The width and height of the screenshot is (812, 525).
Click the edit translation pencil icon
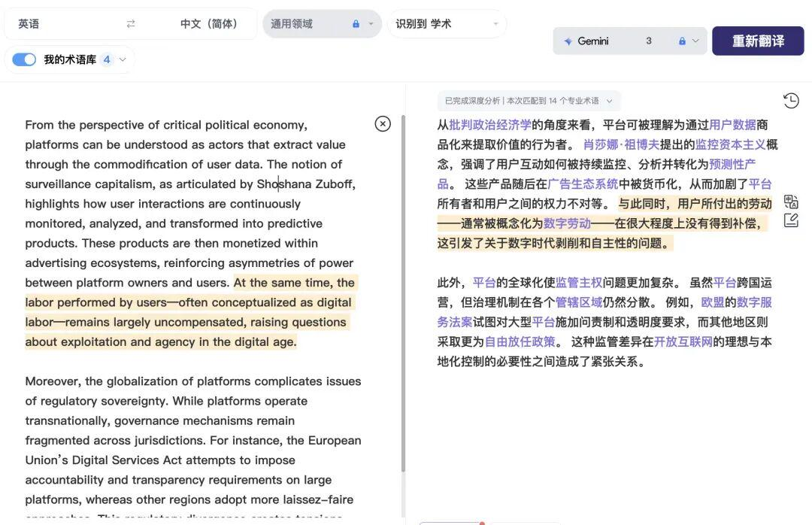pyautogui.click(x=791, y=221)
